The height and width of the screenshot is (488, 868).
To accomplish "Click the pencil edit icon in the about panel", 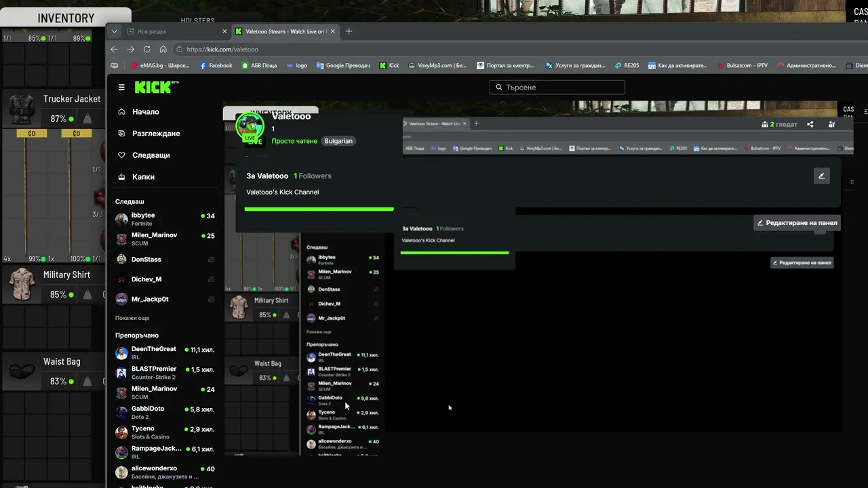I will (x=821, y=176).
